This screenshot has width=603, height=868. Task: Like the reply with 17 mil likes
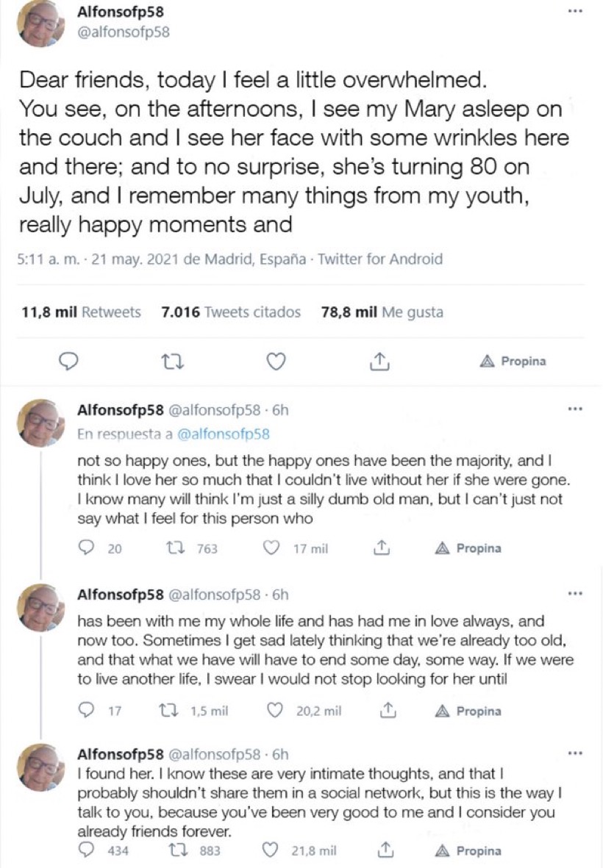[273, 548]
